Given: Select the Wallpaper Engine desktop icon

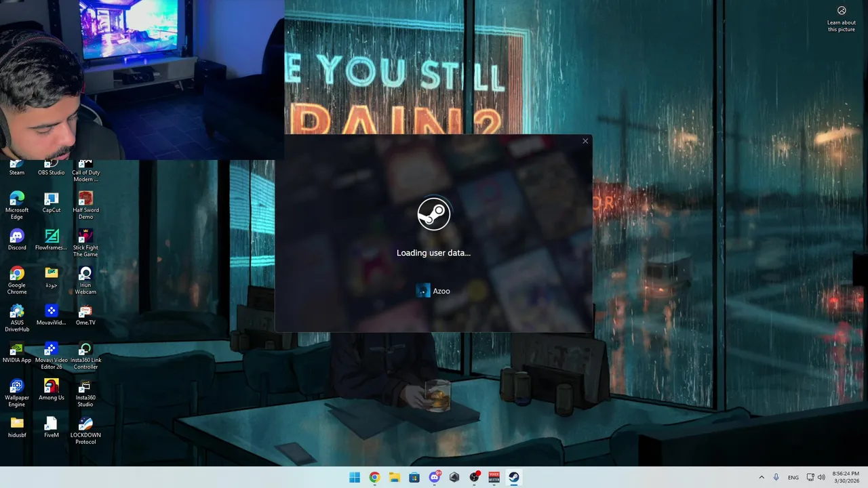Looking at the screenshot, I should pyautogui.click(x=17, y=393).
